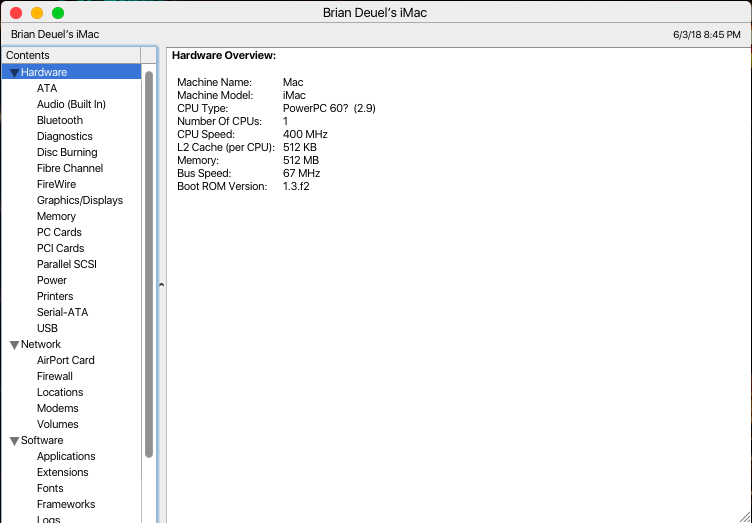Click the L2 Cache value 512 KB
Image resolution: width=752 pixels, height=523 pixels.
pyautogui.click(x=300, y=147)
